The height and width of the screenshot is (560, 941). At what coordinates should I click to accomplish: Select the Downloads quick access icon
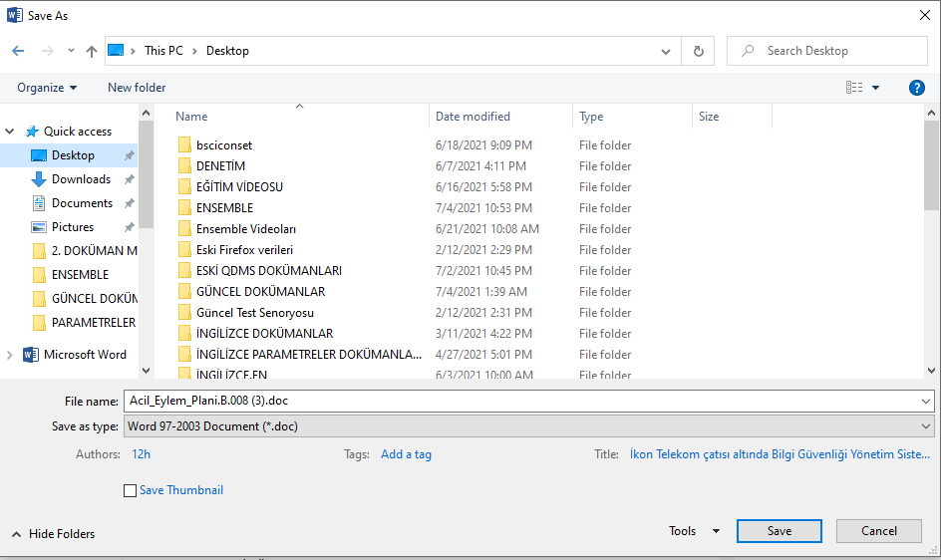coord(39,179)
